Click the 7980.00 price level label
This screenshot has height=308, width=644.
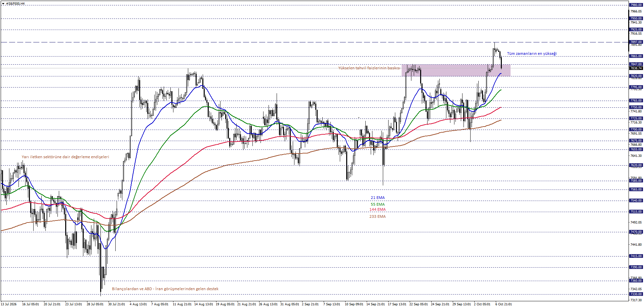point(636,5)
